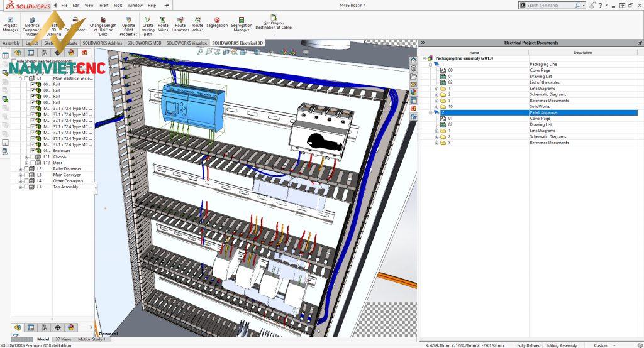This screenshot has width=644, height=348.
Task: Expand the L11 Chassis node
Action: [x=26, y=157]
